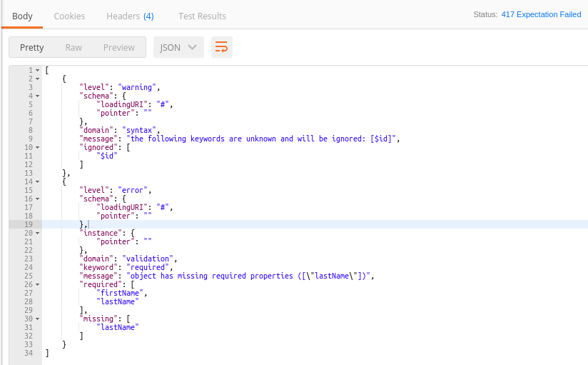
Task: Open the JSON format dropdown
Action: coord(178,47)
